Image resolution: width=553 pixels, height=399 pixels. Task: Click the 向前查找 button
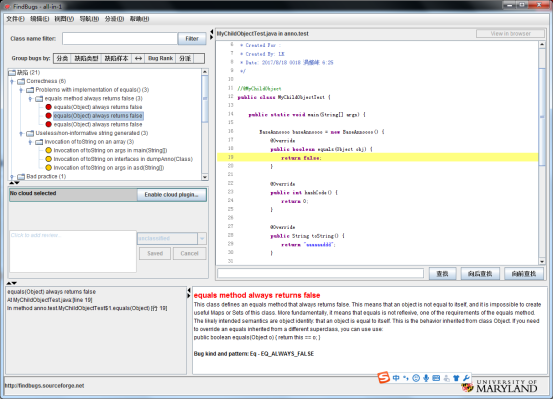point(524,273)
